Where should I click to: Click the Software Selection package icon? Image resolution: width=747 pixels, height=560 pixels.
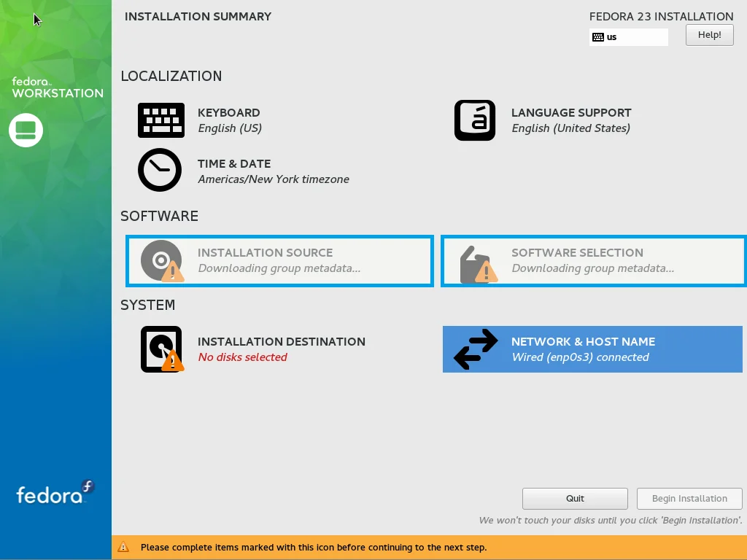coord(479,264)
